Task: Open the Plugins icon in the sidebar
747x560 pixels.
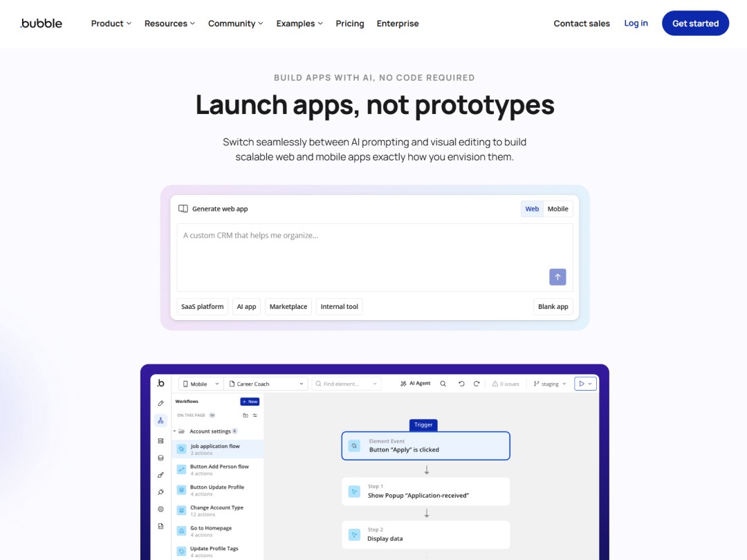Action: point(160,492)
